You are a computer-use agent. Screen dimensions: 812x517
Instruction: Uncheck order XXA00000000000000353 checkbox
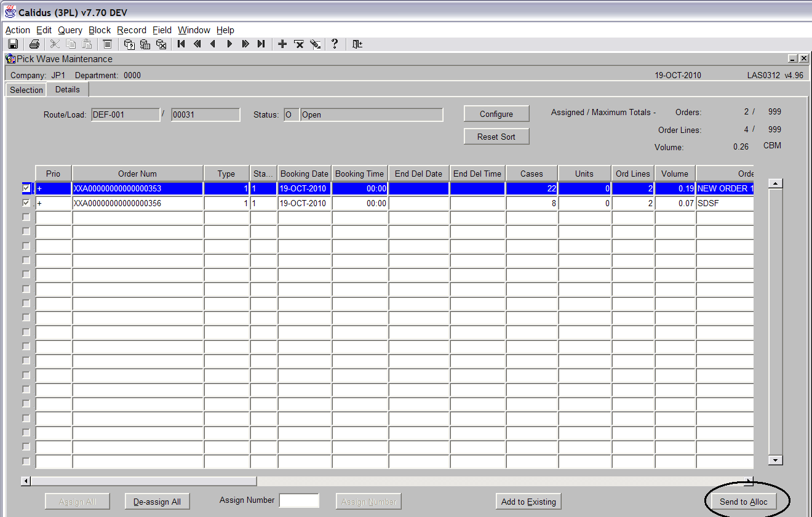(x=26, y=188)
